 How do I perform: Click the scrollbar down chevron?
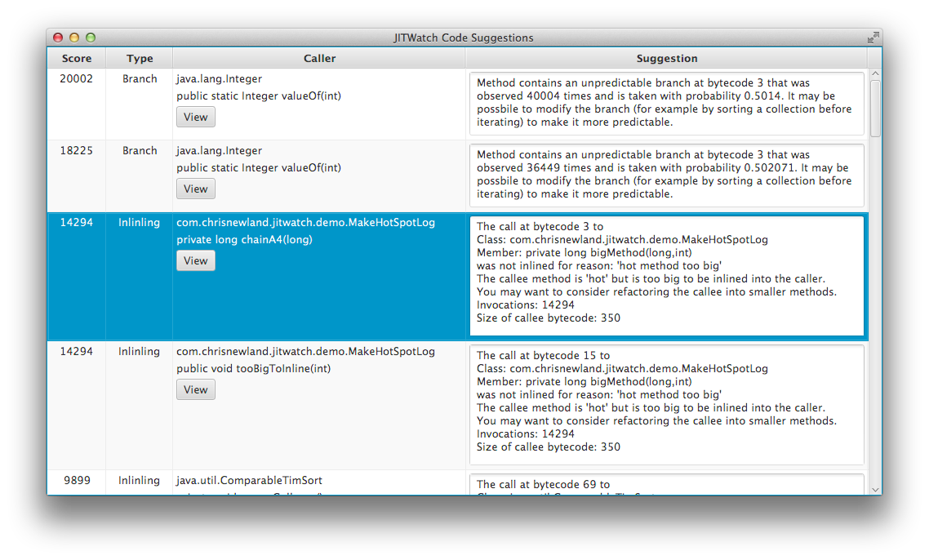coord(875,490)
